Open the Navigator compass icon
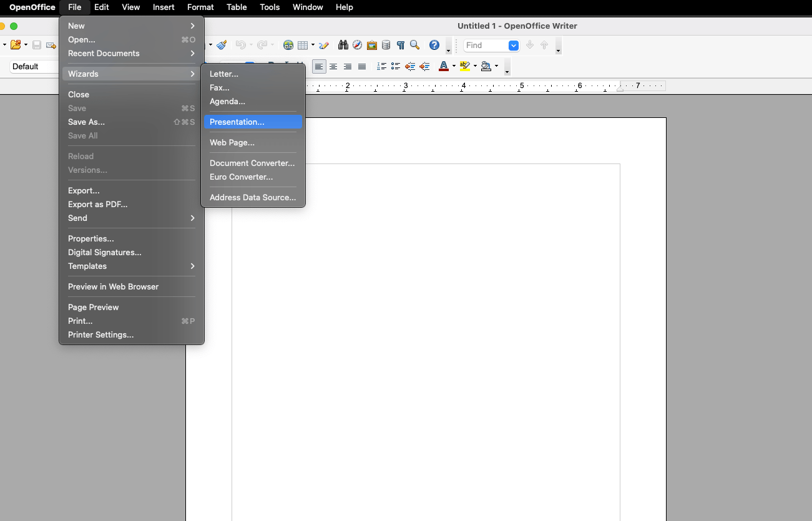 (357, 45)
